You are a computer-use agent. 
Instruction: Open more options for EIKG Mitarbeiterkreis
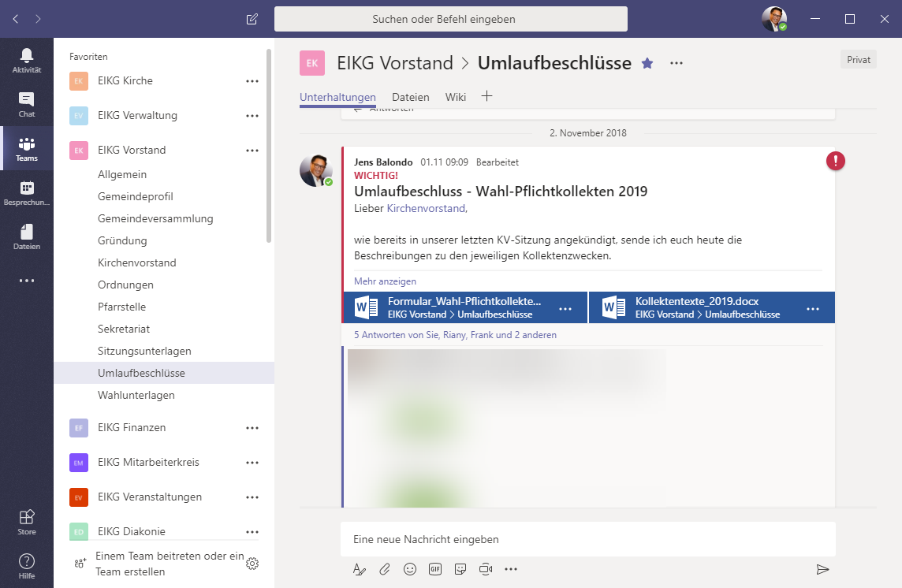tap(252, 463)
